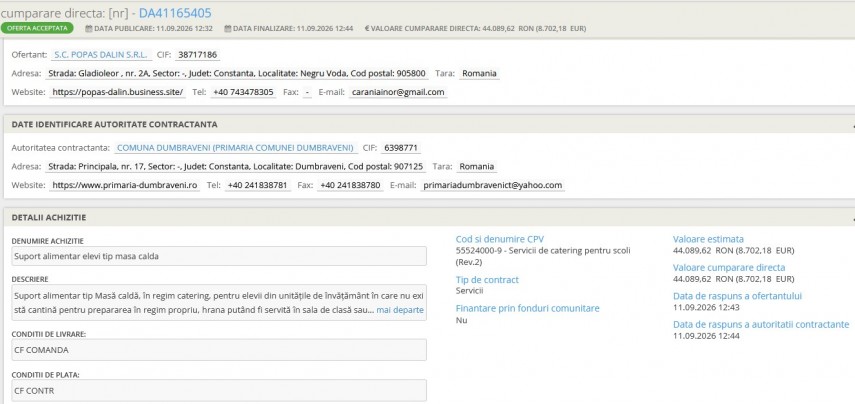Collapse the Date Identificare Autoritate Contractanta section

(852, 125)
